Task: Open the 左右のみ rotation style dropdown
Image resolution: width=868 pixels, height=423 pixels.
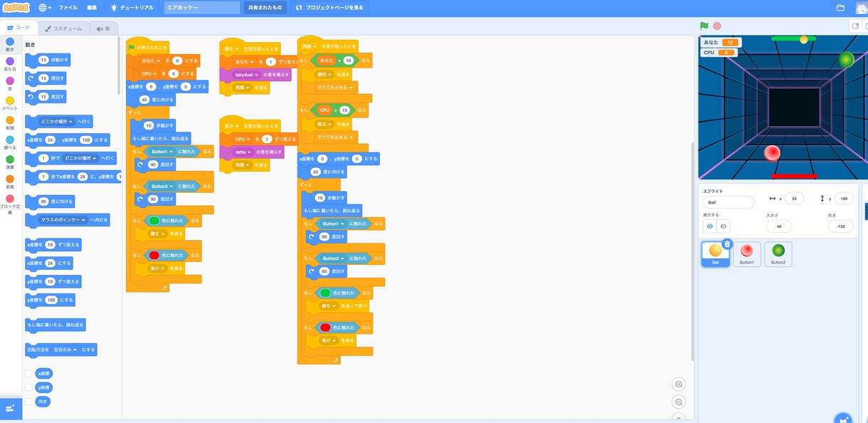Action: click(x=65, y=350)
